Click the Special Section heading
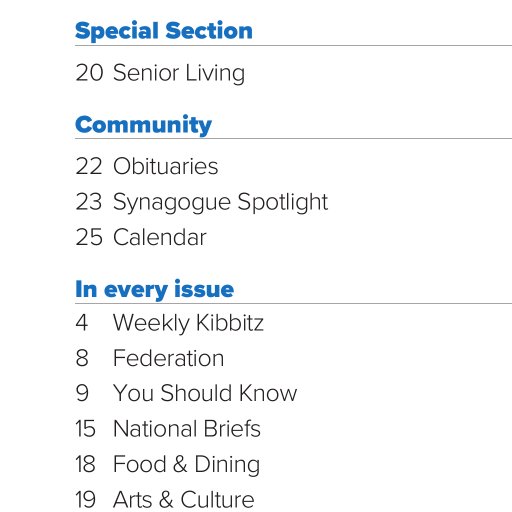The image size is (512, 512). click(x=164, y=31)
